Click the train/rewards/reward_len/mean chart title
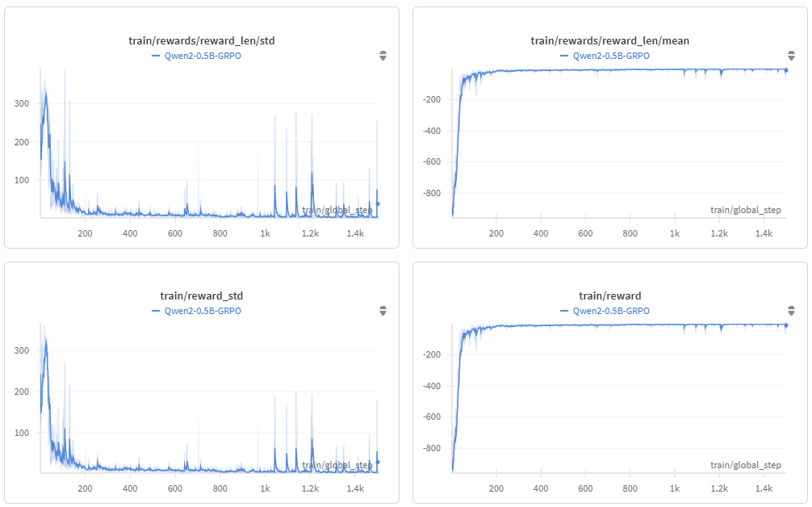Image resolution: width=812 pixels, height=507 pixels. click(x=609, y=40)
